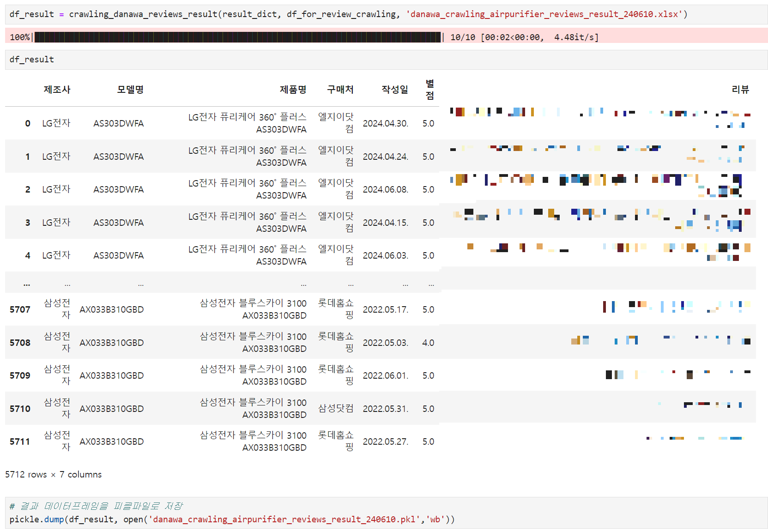The width and height of the screenshot is (768, 532).
Task: Click the 5.0 rating in row 1
Action: (428, 157)
